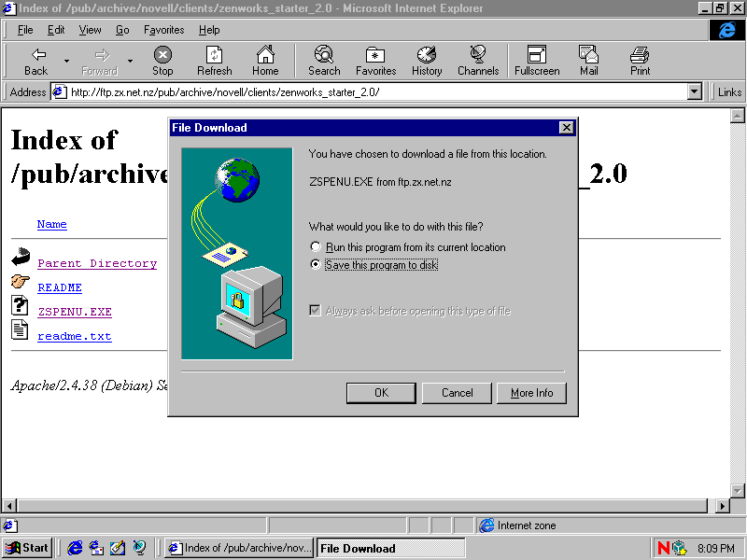Toggle Always ask before opening this type

pyautogui.click(x=410, y=311)
